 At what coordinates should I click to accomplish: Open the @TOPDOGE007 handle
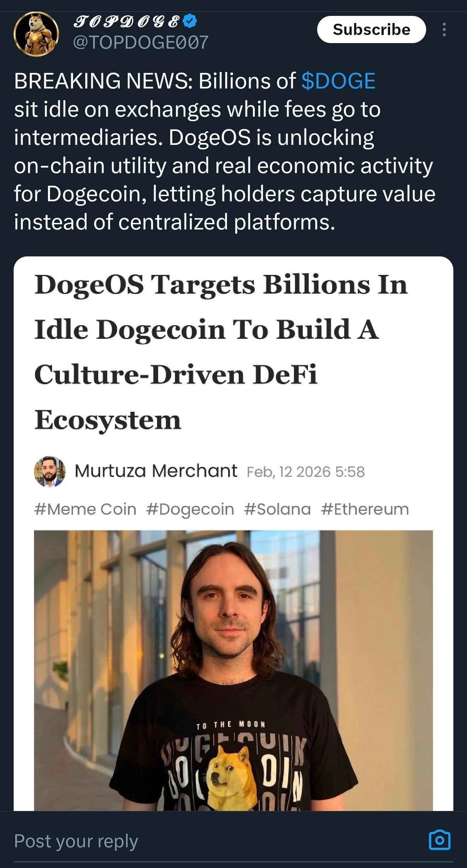tap(141, 43)
